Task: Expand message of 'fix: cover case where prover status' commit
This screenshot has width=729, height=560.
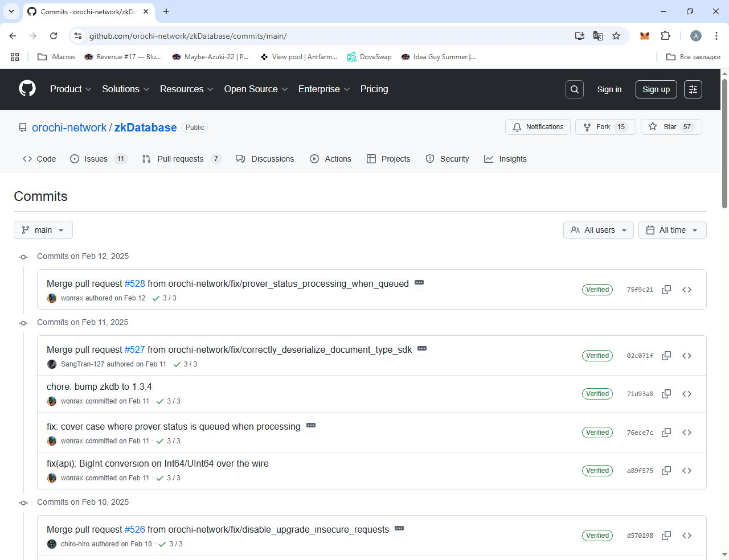Action: tap(311, 426)
